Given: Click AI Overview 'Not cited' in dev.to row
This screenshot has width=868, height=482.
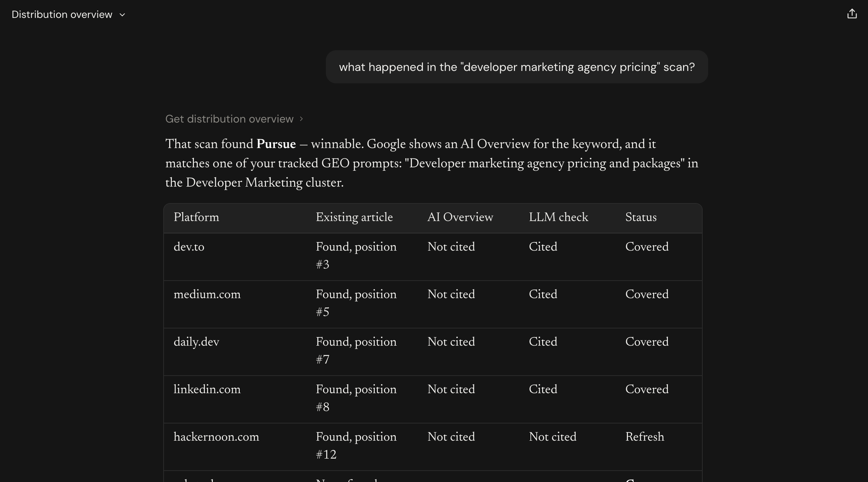Looking at the screenshot, I should [x=451, y=247].
